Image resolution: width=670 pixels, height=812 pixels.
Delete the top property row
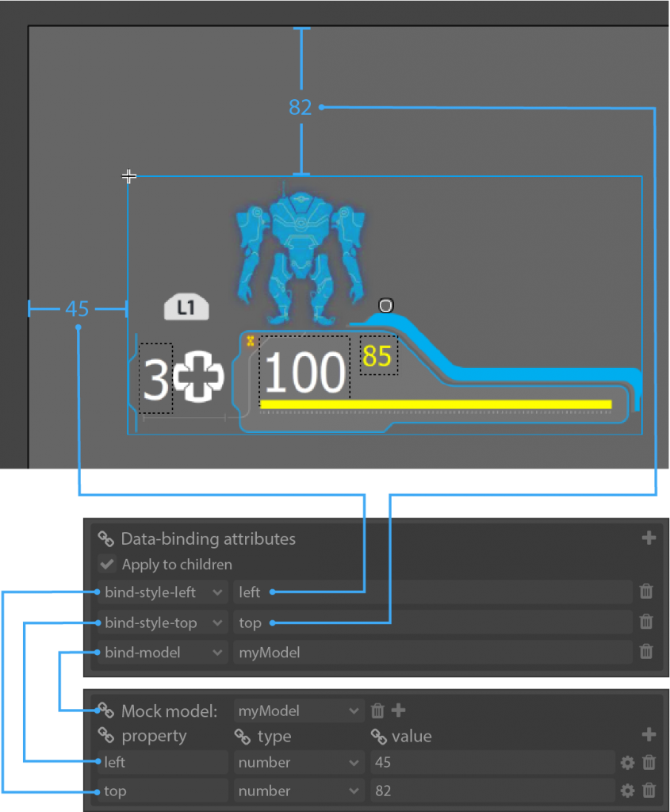pyautogui.click(x=649, y=791)
